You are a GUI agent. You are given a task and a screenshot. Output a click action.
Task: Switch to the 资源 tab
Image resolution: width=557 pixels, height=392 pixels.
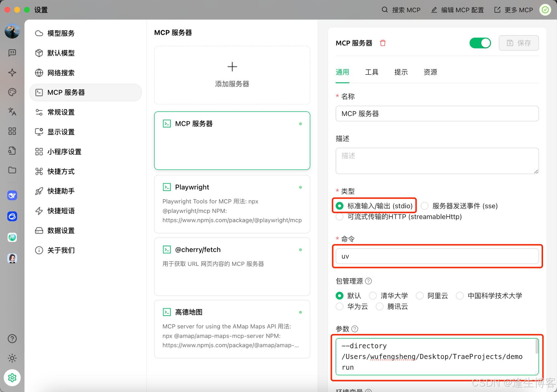tap(430, 72)
